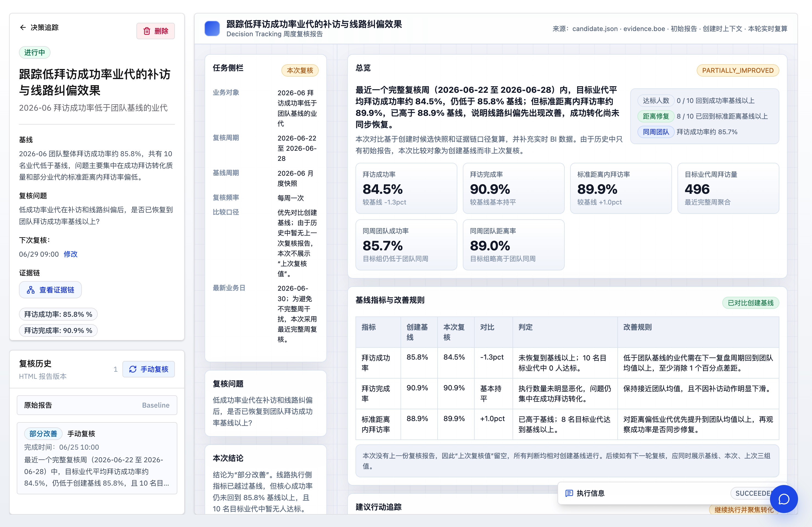Click the 执行信息 message icon

coord(569,493)
